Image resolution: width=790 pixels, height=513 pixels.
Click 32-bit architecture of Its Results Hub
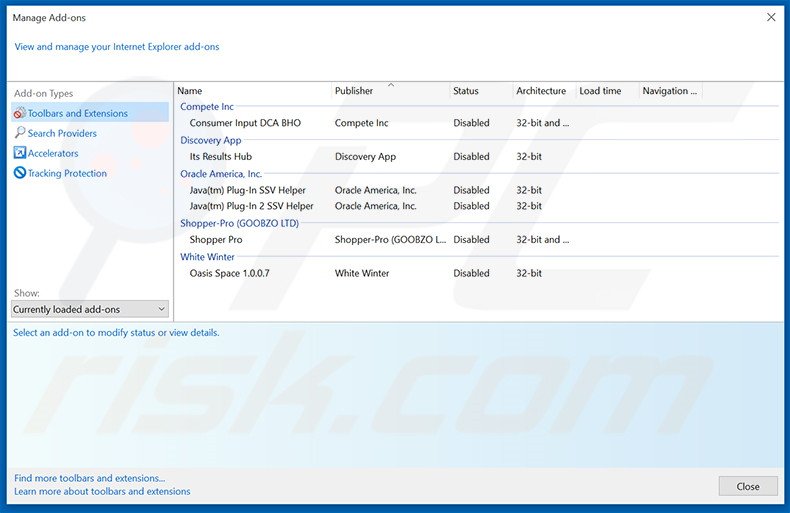pyautogui.click(x=529, y=157)
